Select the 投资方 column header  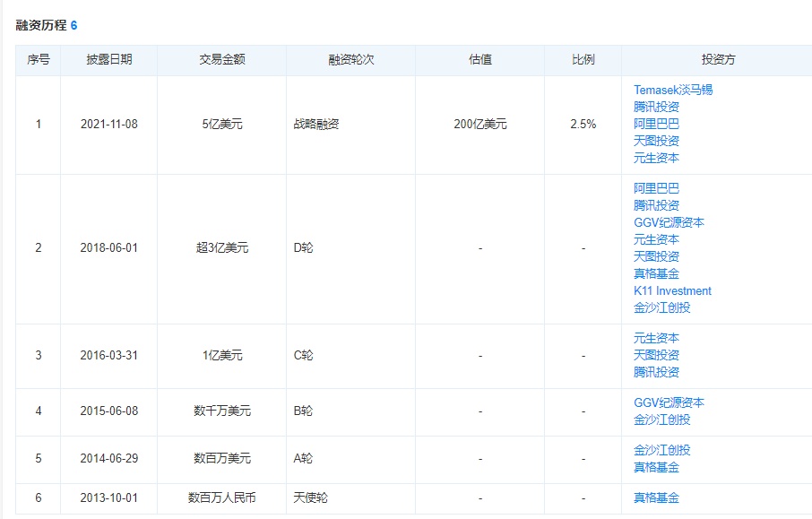718,60
